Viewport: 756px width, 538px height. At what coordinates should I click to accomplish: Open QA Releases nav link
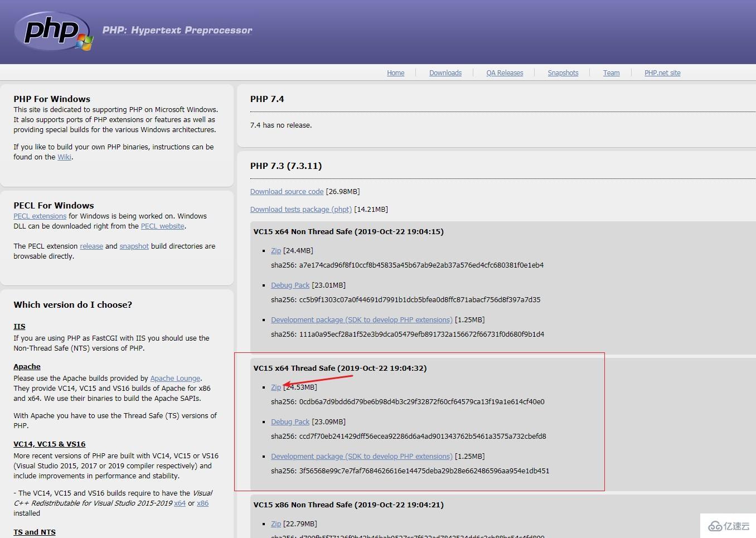point(505,73)
